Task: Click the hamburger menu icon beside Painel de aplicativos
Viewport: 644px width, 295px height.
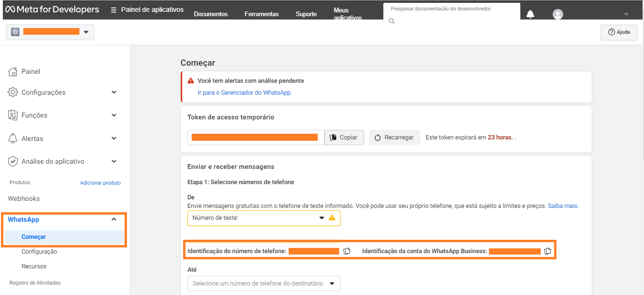Action: point(114,10)
